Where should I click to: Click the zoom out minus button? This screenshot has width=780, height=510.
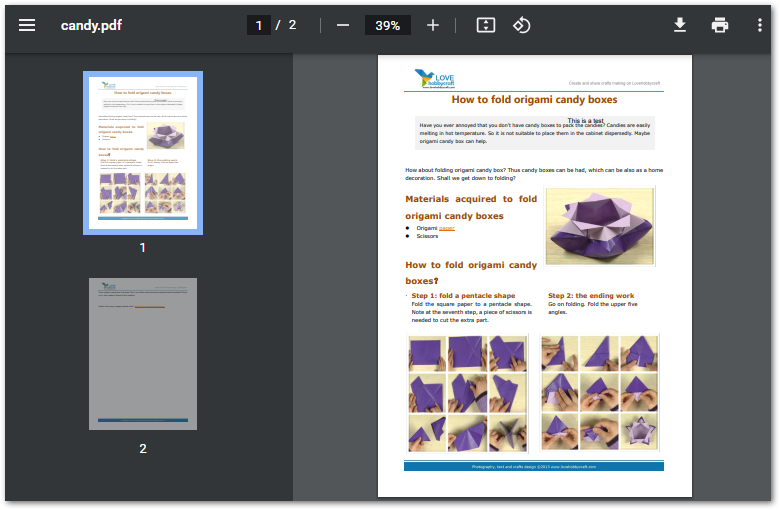(x=343, y=25)
